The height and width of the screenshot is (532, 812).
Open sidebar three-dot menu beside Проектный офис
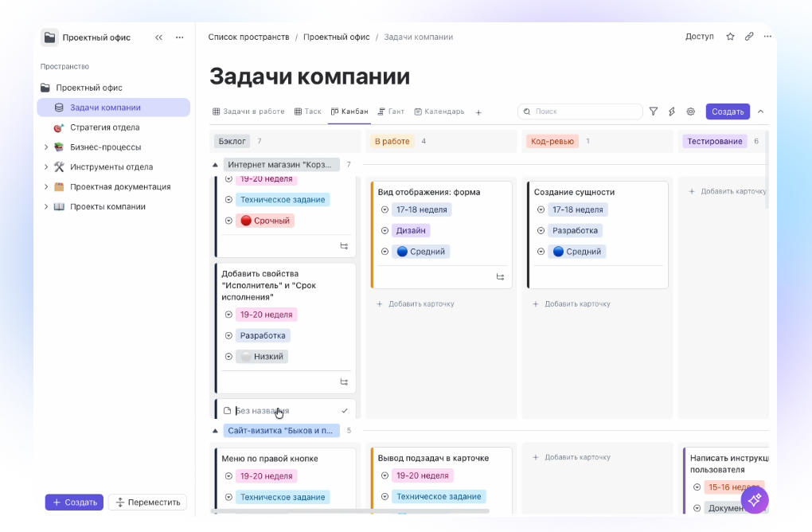[x=180, y=37]
